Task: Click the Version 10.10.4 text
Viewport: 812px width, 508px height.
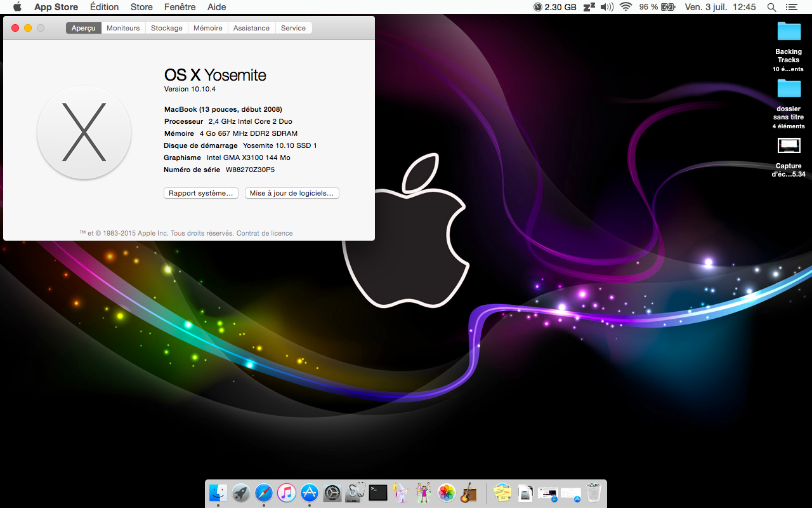Action: pos(190,89)
